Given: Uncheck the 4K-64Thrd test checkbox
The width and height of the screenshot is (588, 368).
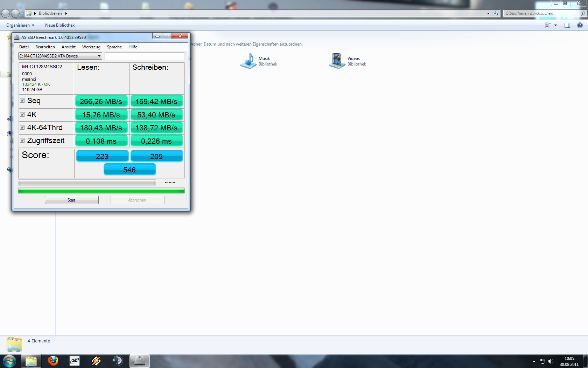Looking at the screenshot, I should click(22, 128).
